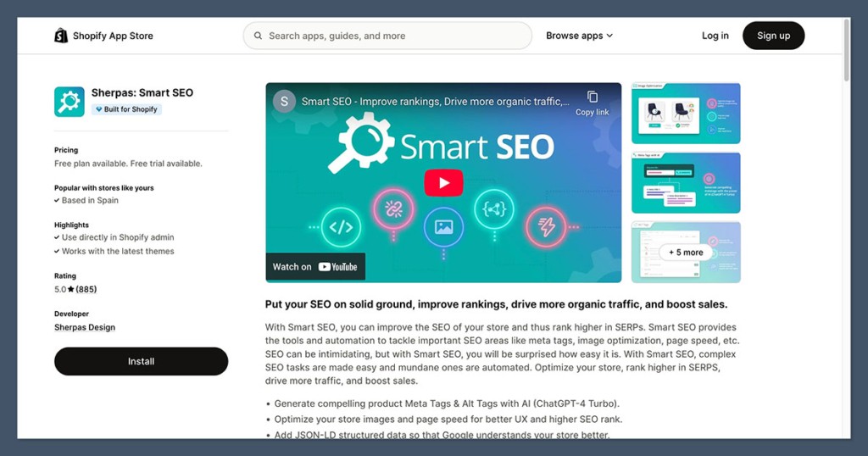Click the structured data braces icon in video
Screen dimensions: 868x456
pyautogui.click(x=494, y=209)
